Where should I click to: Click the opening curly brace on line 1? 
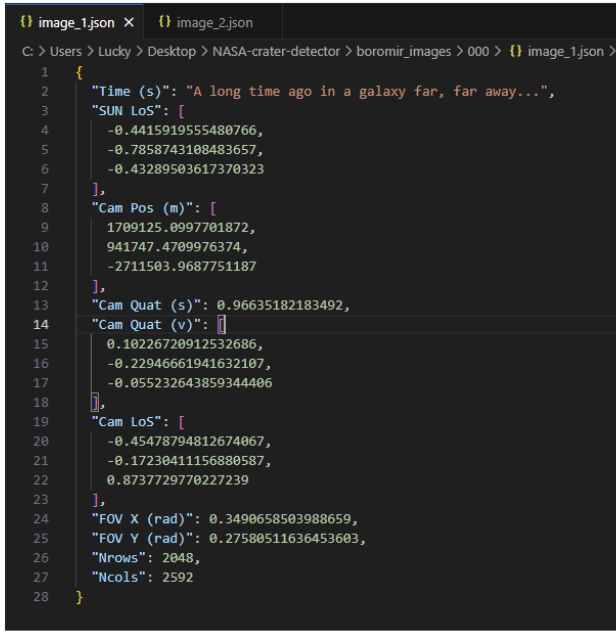point(79,73)
